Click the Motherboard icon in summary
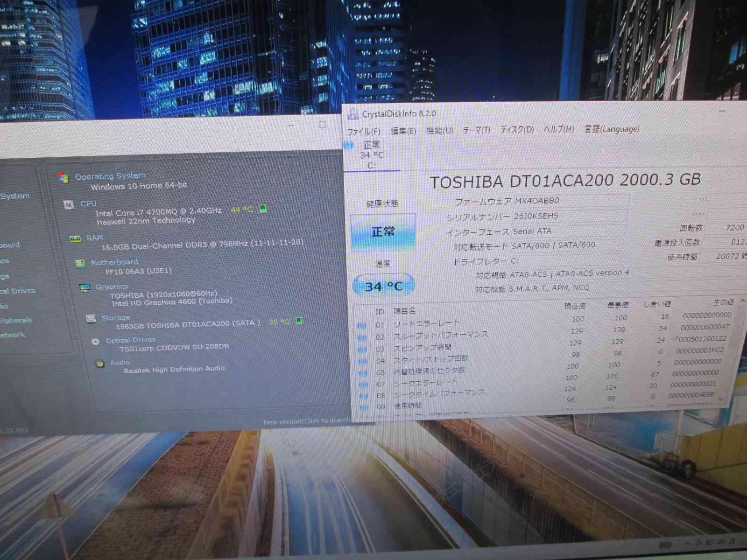Screen dimensions: 747x560 80,264
